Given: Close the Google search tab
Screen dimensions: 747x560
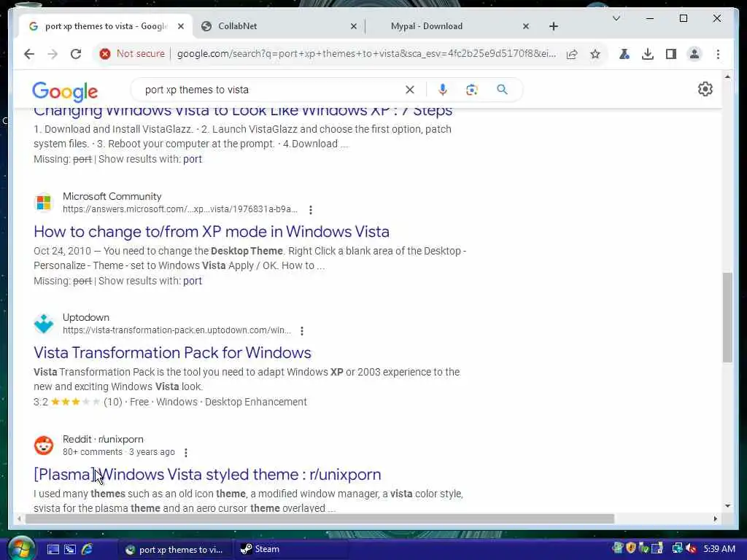Looking at the screenshot, I should [x=181, y=26].
